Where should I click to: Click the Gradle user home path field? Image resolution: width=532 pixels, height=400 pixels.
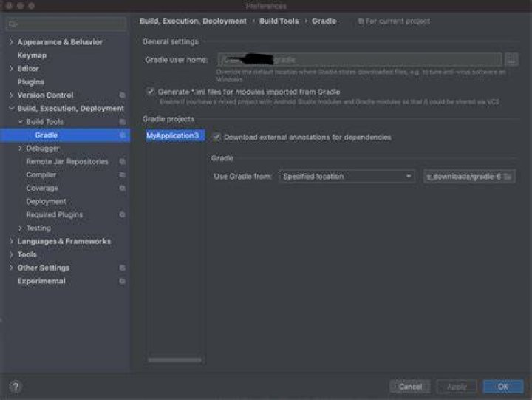[360, 60]
